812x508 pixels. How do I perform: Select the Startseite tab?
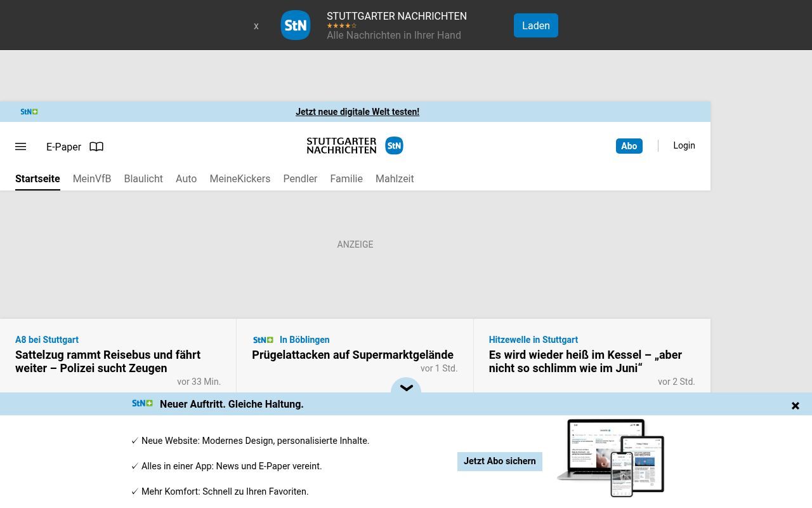(x=37, y=179)
